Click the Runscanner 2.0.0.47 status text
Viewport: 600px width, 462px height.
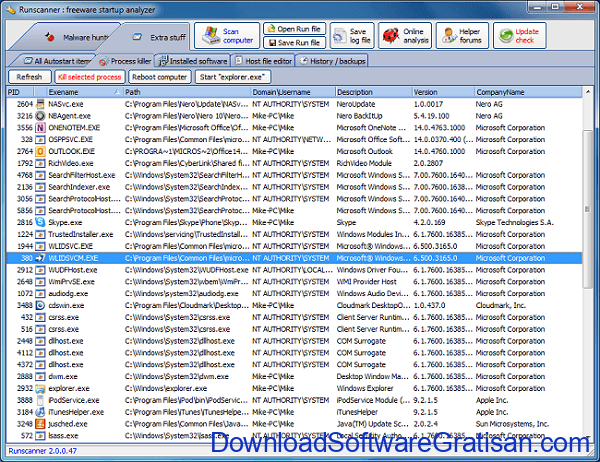click(x=42, y=451)
